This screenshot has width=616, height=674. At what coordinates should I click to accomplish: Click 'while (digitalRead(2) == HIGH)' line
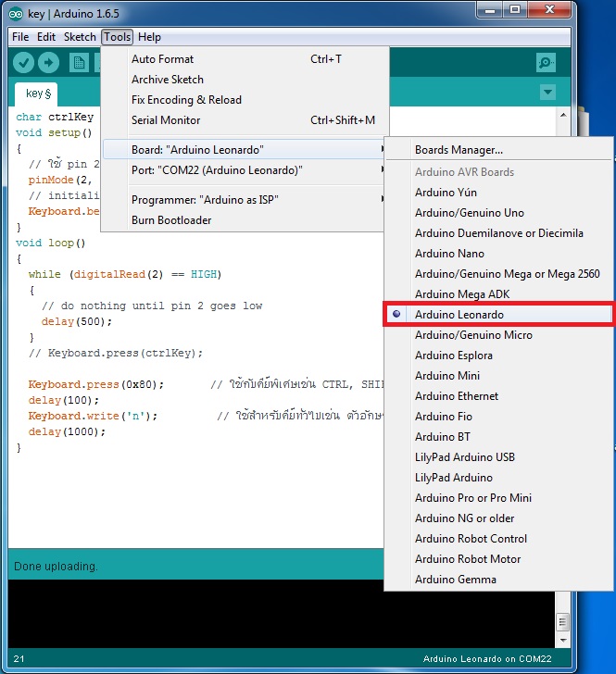[x=125, y=274]
